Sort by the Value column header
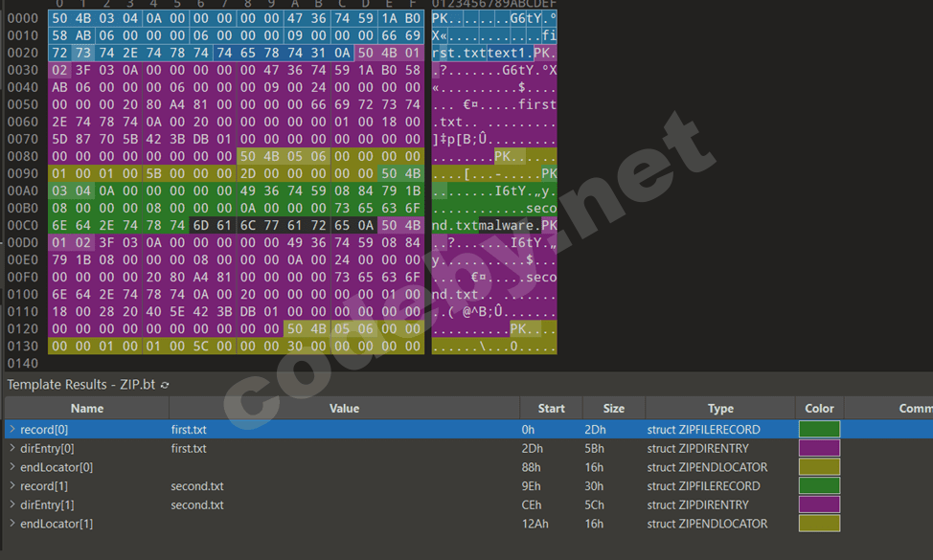Image resolution: width=933 pixels, height=560 pixels. (345, 409)
